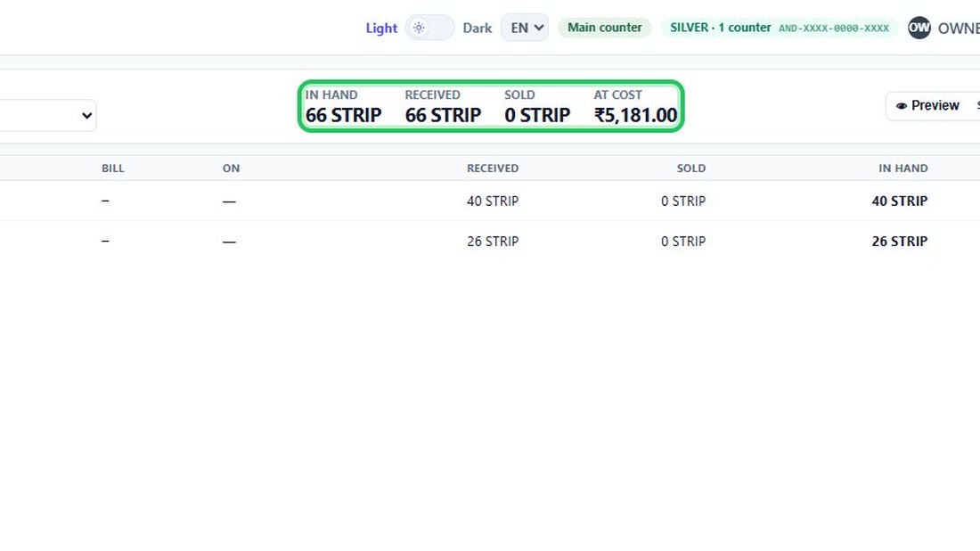The image size is (980, 551).
Task: Click the summary SOLD 0 STRIP value
Action: tap(537, 115)
